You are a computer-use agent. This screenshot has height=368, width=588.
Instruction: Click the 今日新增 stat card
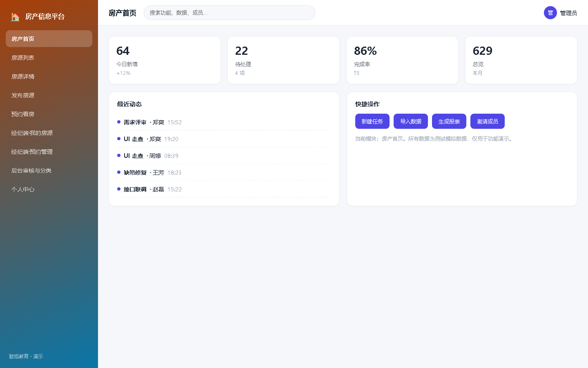(165, 60)
